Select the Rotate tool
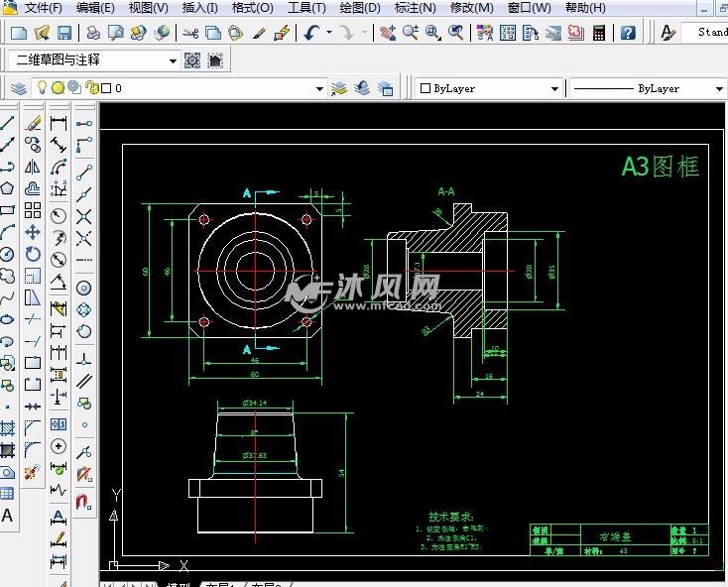The image size is (728, 587). tap(33, 255)
